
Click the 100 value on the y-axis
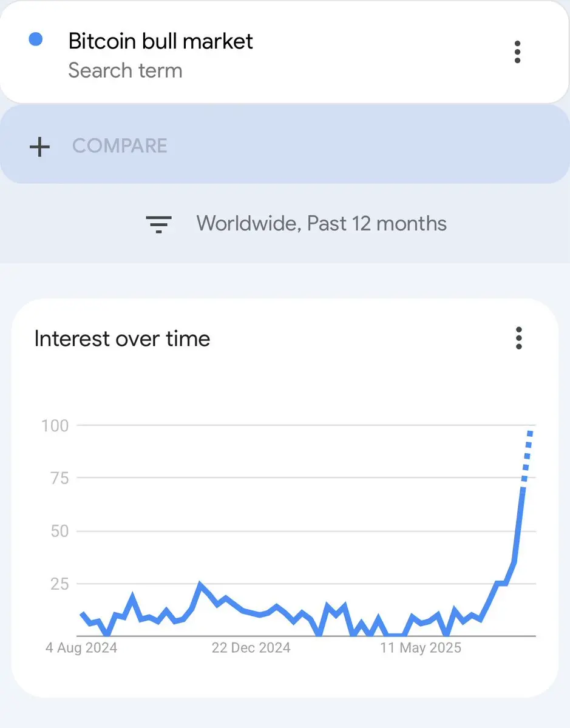(55, 426)
